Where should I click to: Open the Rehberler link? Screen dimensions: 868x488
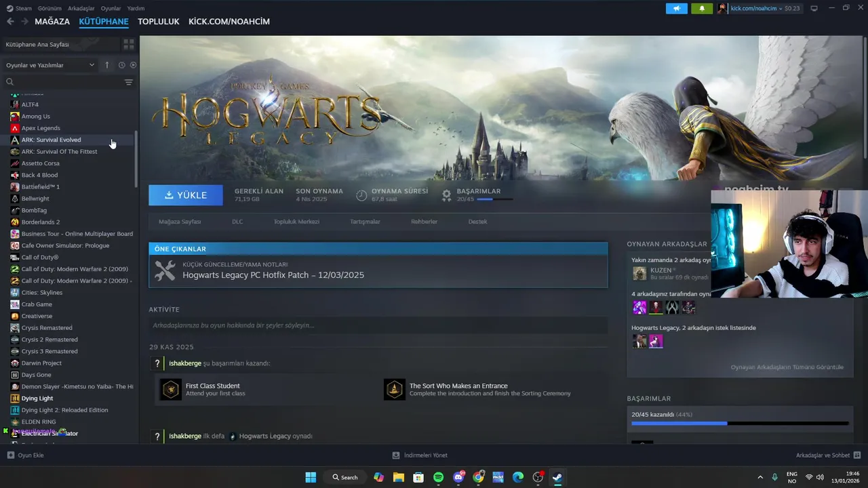click(x=424, y=222)
